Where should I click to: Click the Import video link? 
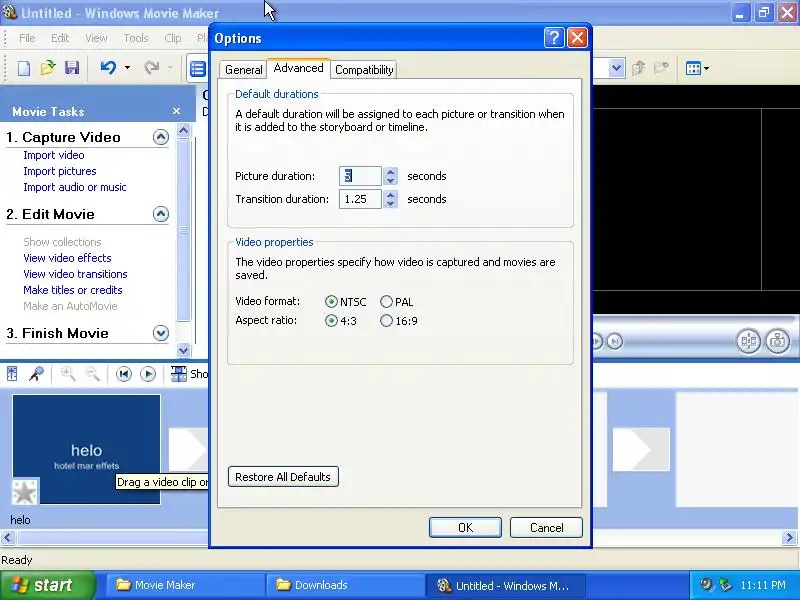click(x=54, y=155)
